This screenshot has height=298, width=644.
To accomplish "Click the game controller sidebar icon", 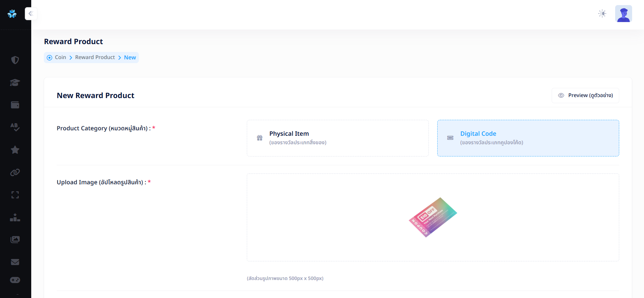I will [x=15, y=280].
